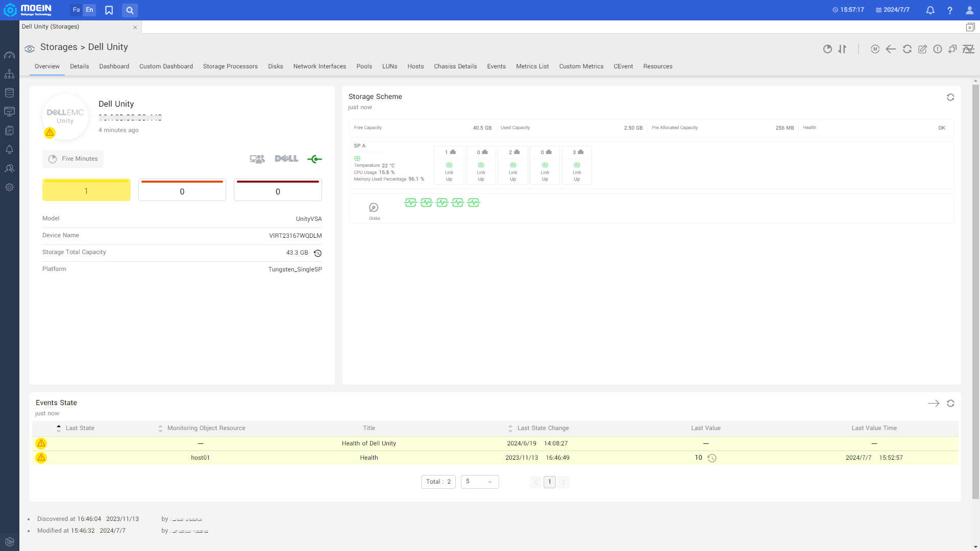Image resolution: width=980 pixels, height=551 pixels.
Task: Open dashboard gauge icon in sidebar
Action: pyautogui.click(x=9, y=55)
